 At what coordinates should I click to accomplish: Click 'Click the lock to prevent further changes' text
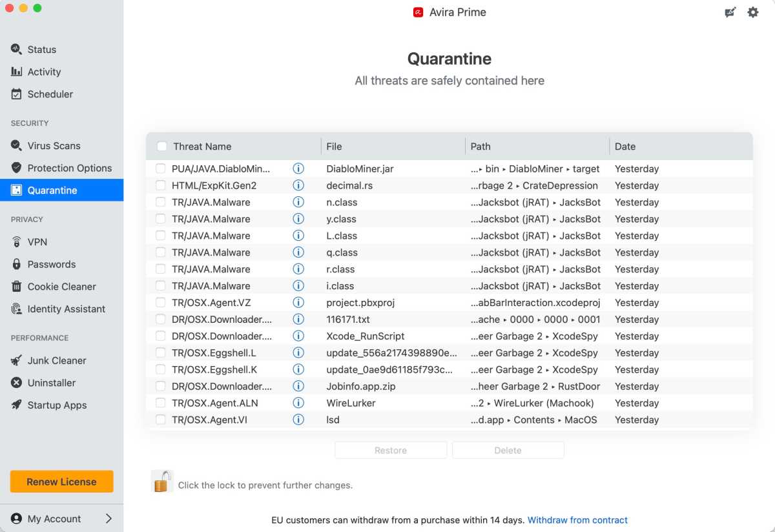point(265,485)
